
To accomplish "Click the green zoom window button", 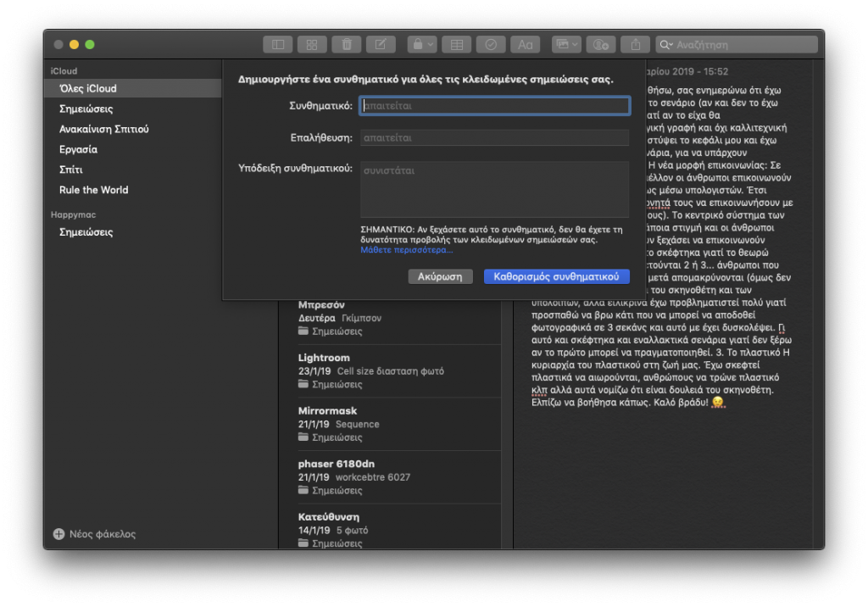I will pos(90,44).
